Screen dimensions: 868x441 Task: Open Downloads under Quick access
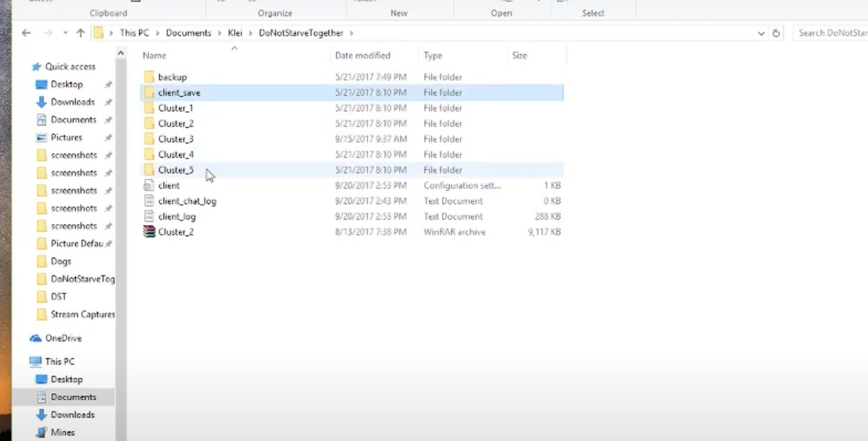point(73,102)
